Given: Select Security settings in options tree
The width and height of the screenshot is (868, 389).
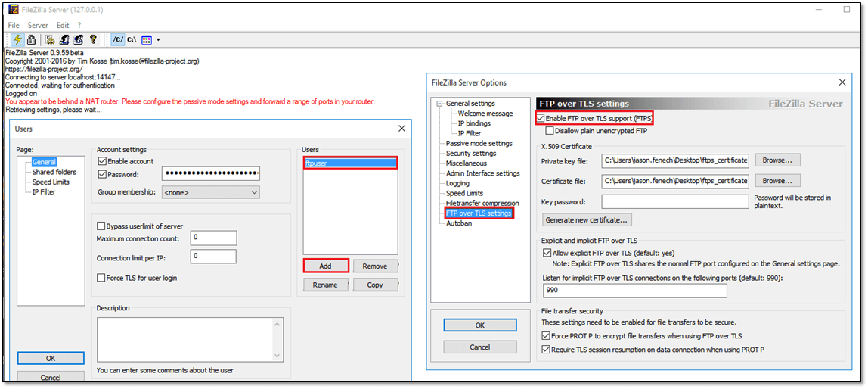Looking at the screenshot, I should [x=471, y=154].
